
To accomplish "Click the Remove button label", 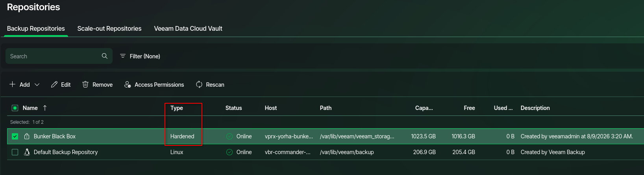I will [102, 85].
